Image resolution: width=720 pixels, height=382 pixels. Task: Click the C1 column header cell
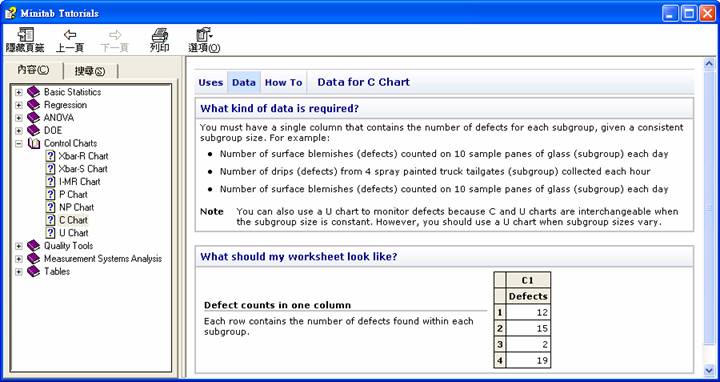(528, 280)
